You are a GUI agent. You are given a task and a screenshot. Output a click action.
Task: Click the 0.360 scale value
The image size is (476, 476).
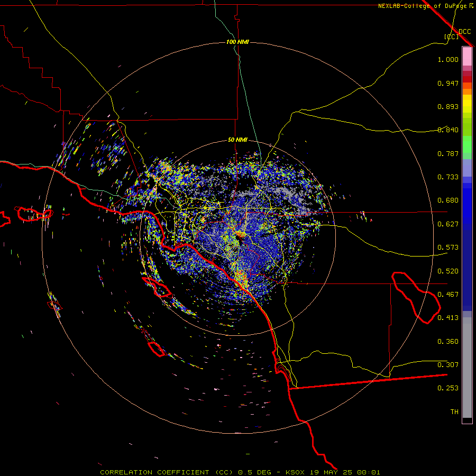point(448,342)
